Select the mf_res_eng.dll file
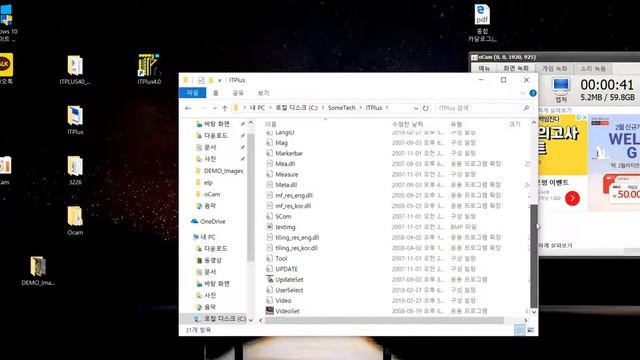 [x=294, y=196]
